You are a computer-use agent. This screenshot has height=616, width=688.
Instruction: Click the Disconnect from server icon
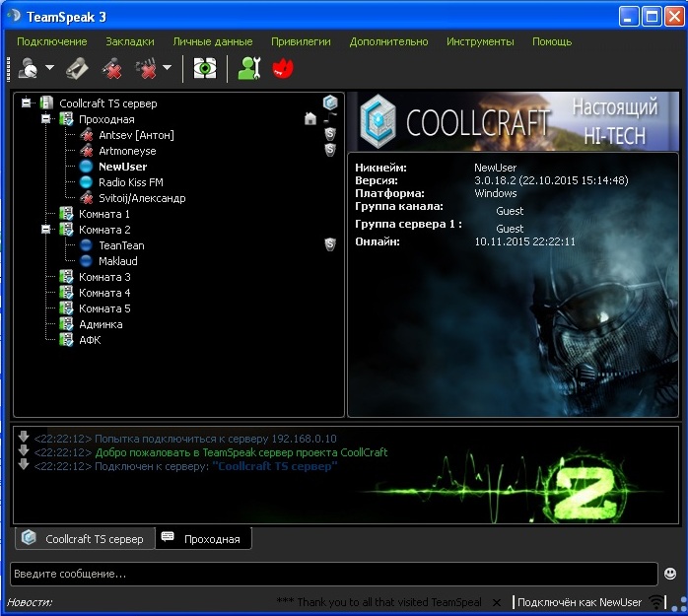click(x=111, y=68)
